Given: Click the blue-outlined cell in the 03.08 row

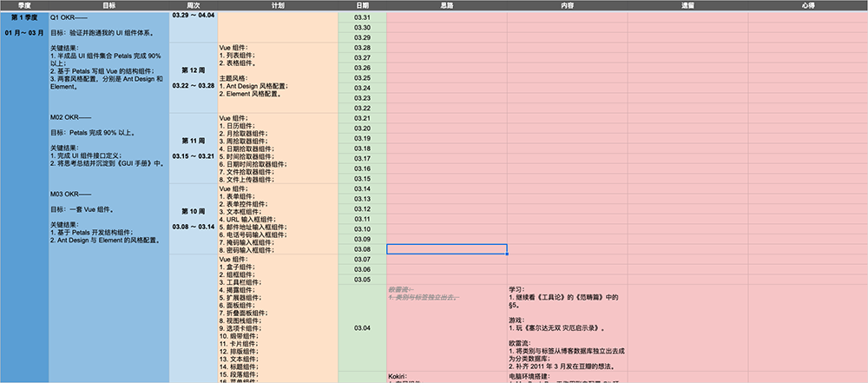Looking at the screenshot, I should pos(446,249).
